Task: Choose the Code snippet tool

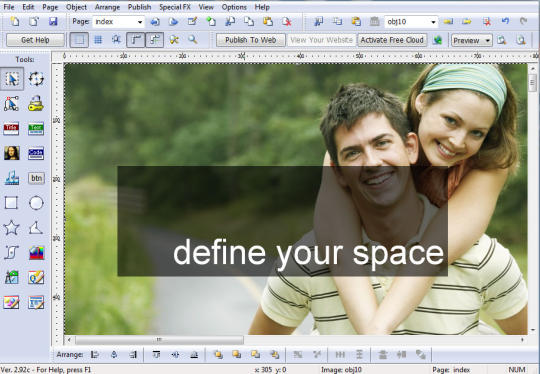Action: click(36, 153)
